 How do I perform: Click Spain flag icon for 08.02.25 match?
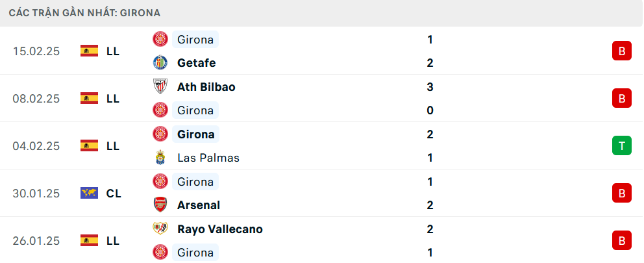89,98
